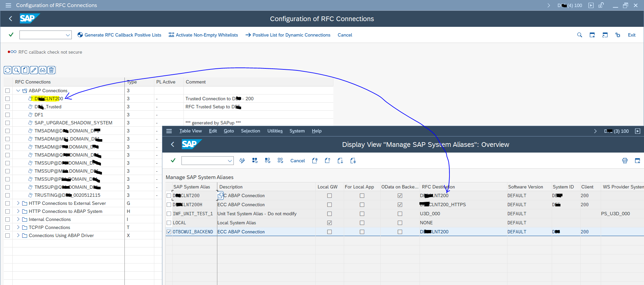This screenshot has height=285, width=644.
Task: Select the row checkbox for IWF_UNIT_TEST_1
Action: click(x=169, y=214)
